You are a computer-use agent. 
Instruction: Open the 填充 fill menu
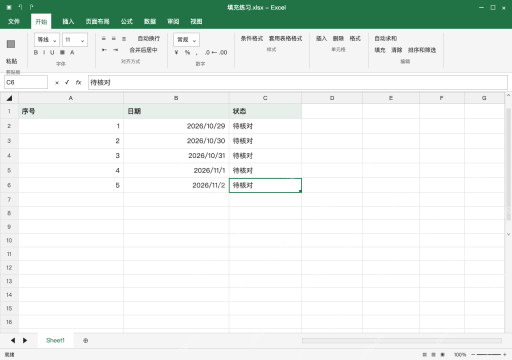[380, 50]
